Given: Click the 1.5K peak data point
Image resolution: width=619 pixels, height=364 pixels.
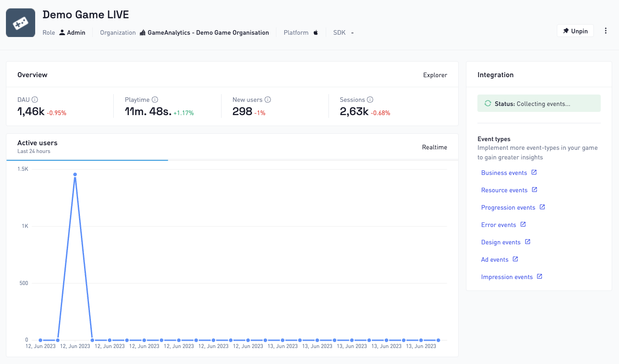Looking at the screenshot, I should pyautogui.click(x=75, y=174).
